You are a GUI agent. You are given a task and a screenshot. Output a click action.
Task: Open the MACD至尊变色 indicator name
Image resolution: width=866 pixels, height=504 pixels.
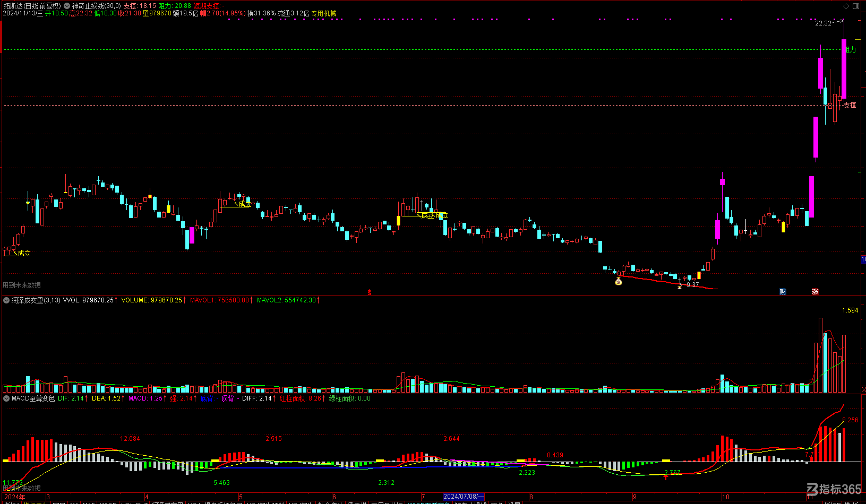(x=33, y=398)
